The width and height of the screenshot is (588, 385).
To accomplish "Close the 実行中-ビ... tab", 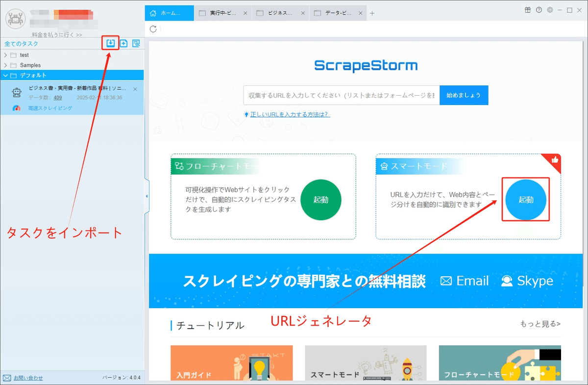I will tap(245, 13).
